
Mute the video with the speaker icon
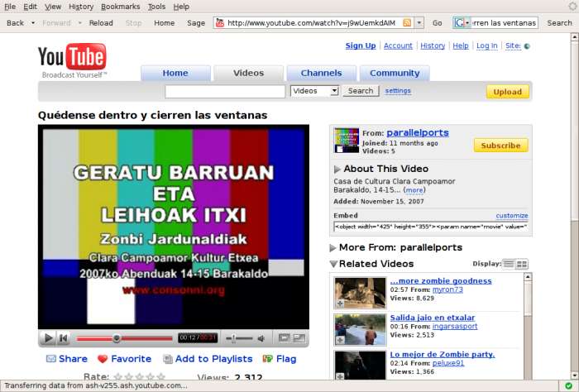pyautogui.click(x=260, y=338)
